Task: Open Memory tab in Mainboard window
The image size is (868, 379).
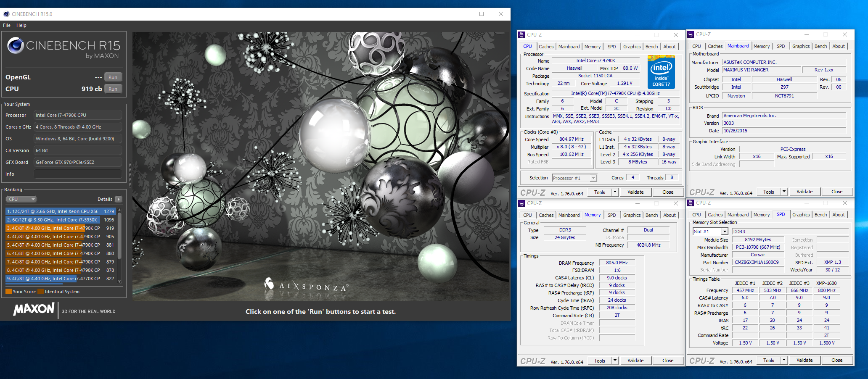Action: pyautogui.click(x=762, y=46)
